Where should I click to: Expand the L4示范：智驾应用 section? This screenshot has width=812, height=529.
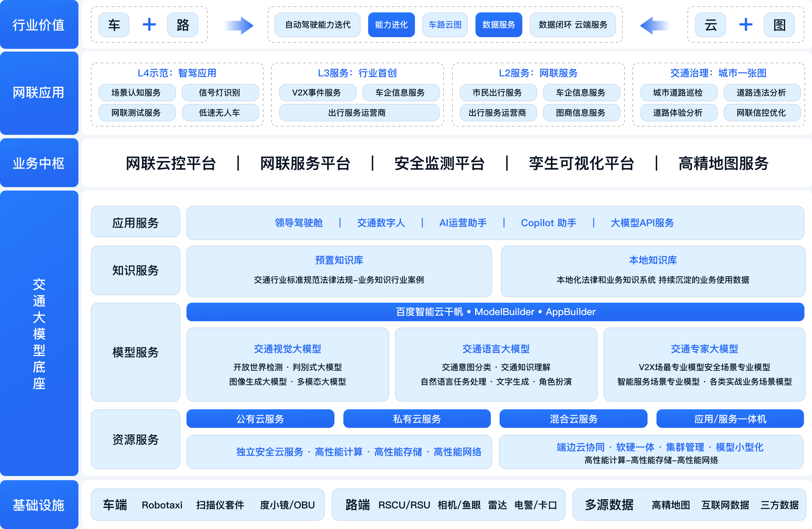177,73
